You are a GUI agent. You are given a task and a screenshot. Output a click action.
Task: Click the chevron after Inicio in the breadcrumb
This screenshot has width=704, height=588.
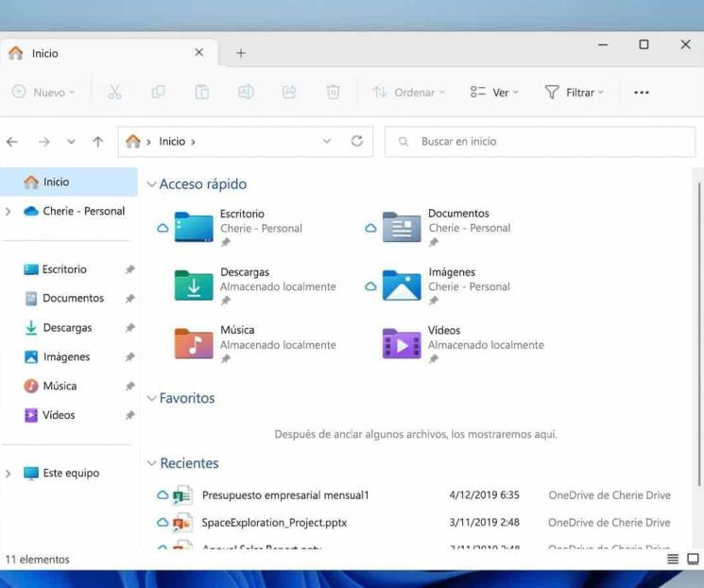tap(193, 142)
